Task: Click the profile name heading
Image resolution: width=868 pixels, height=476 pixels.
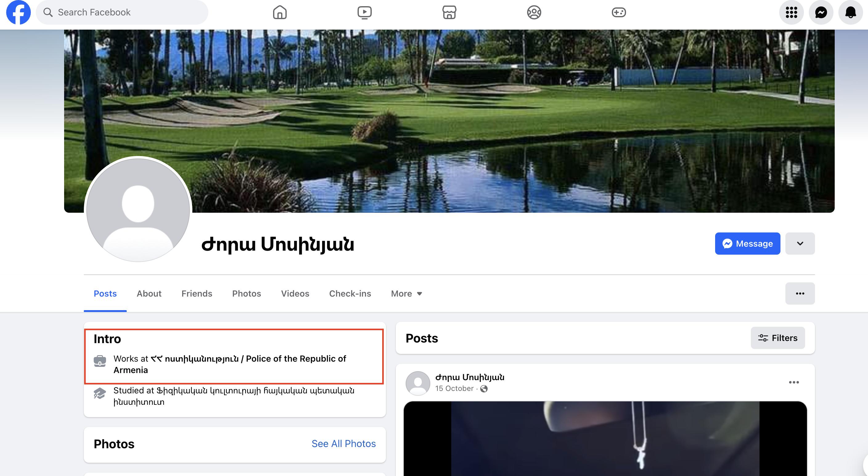Action: (x=278, y=244)
